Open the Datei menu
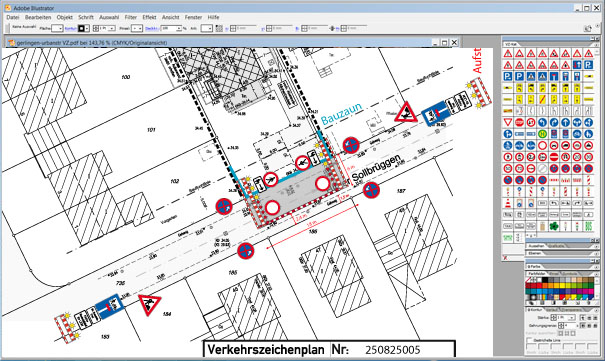 click(x=12, y=17)
